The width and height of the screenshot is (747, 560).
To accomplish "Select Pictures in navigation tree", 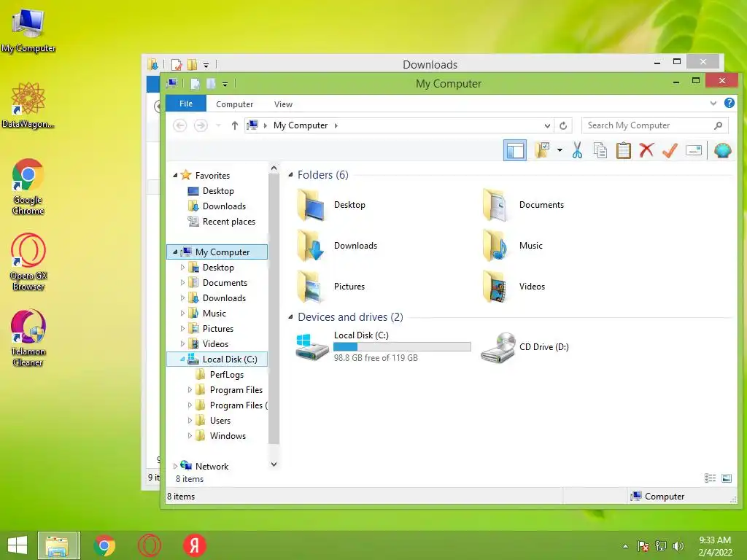I will click(x=217, y=329).
